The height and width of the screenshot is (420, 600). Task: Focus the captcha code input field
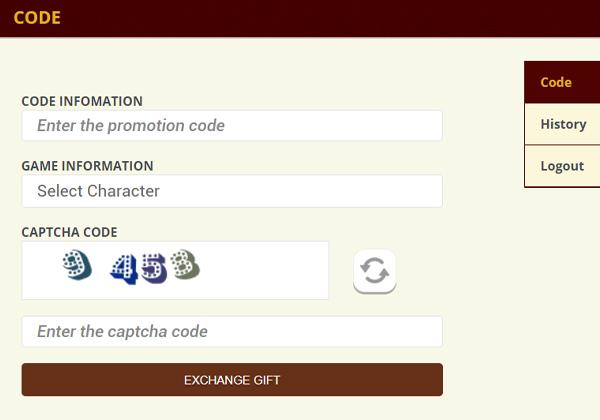(232, 331)
